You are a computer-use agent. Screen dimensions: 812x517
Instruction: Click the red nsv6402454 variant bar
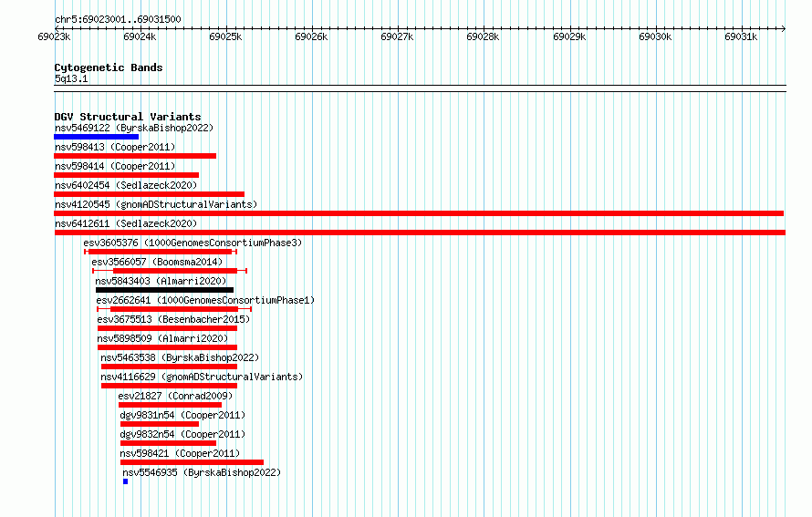click(x=149, y=194)
